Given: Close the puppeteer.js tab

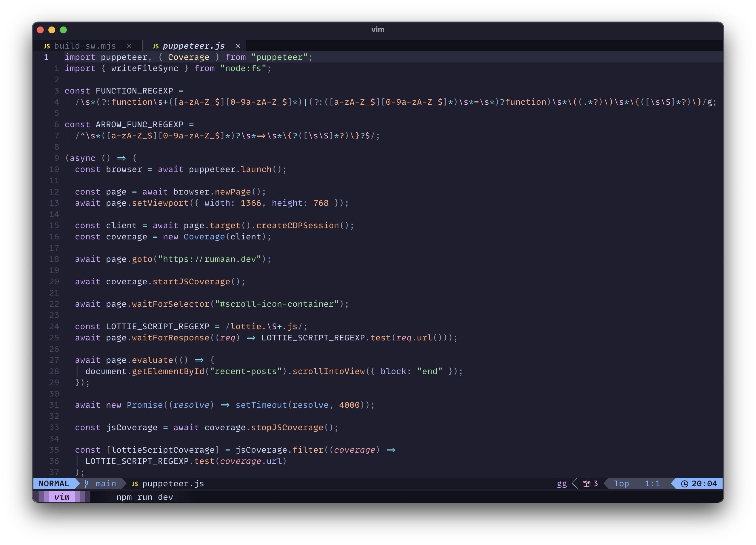Looking at the screenshot, I should [238, 46].
